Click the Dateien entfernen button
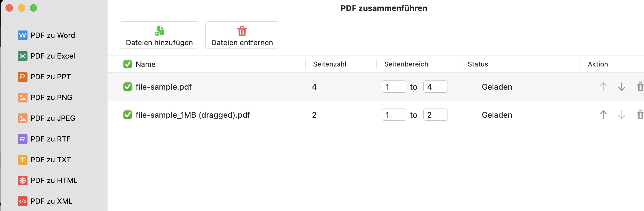 tap(242, 35)
